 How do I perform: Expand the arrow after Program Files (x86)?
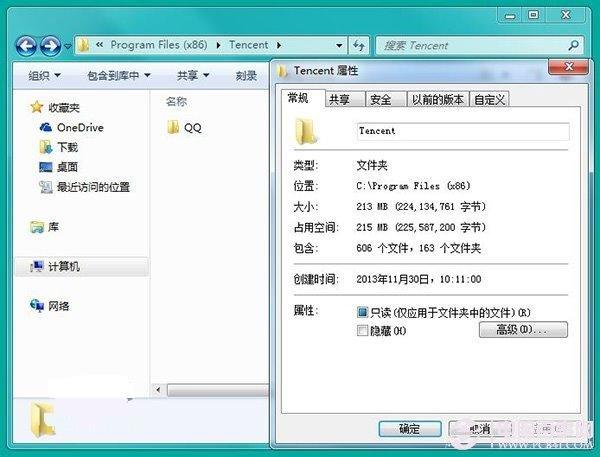[x=218, y=46]
